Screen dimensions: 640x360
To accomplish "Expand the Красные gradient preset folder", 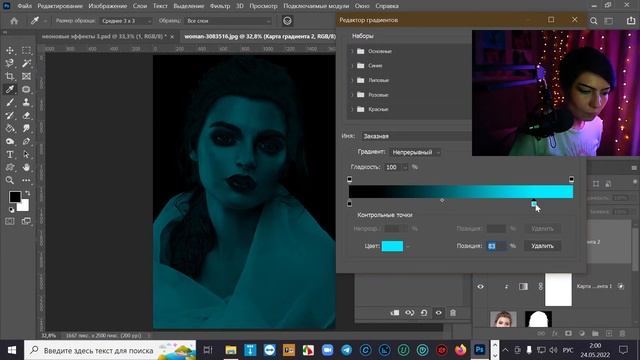I will point(352,109).
